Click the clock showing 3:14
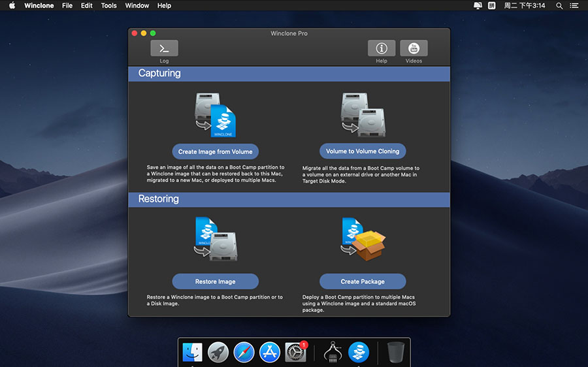This screenshot has width=588, height=367. 524,6
